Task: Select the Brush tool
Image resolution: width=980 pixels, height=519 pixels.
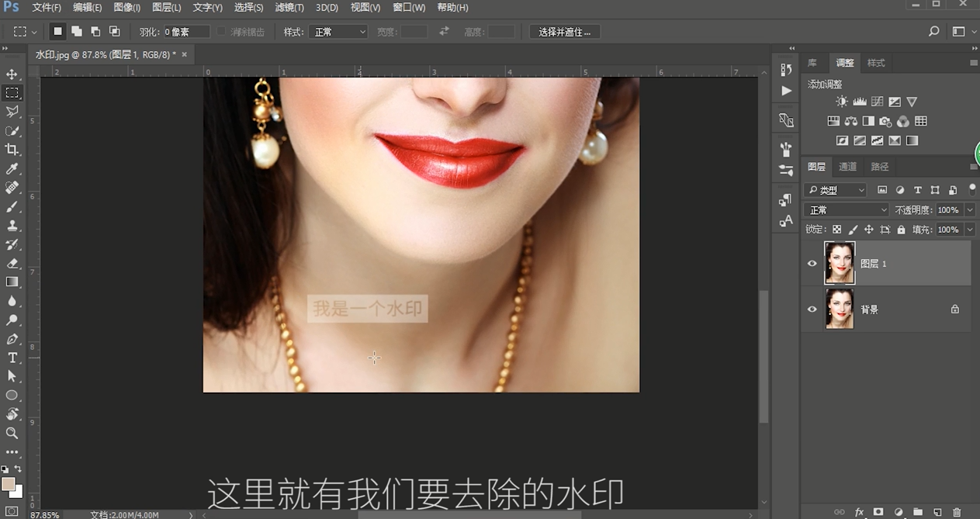Action: [x=12, y=206]
